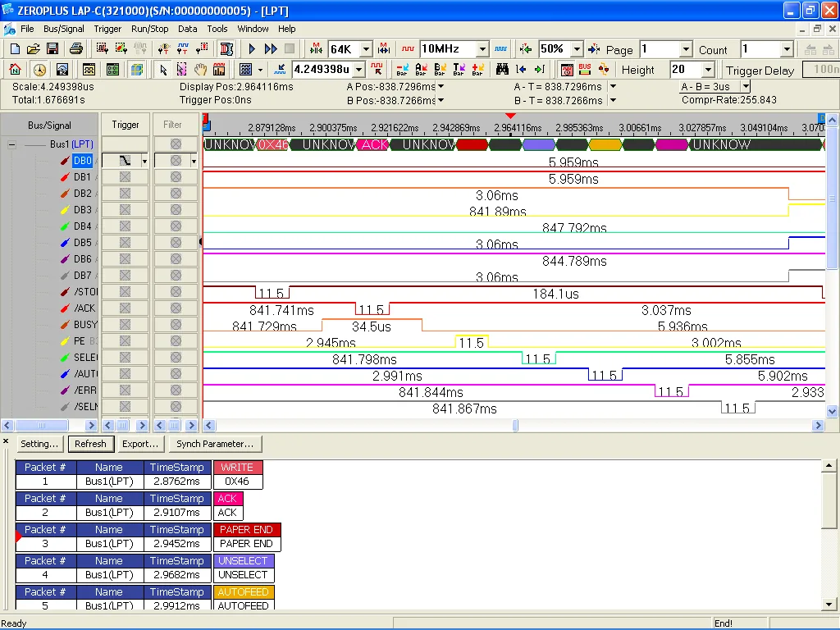Open the Trigger menu
This screenshot has height=630, width=840.
point(107,29)
